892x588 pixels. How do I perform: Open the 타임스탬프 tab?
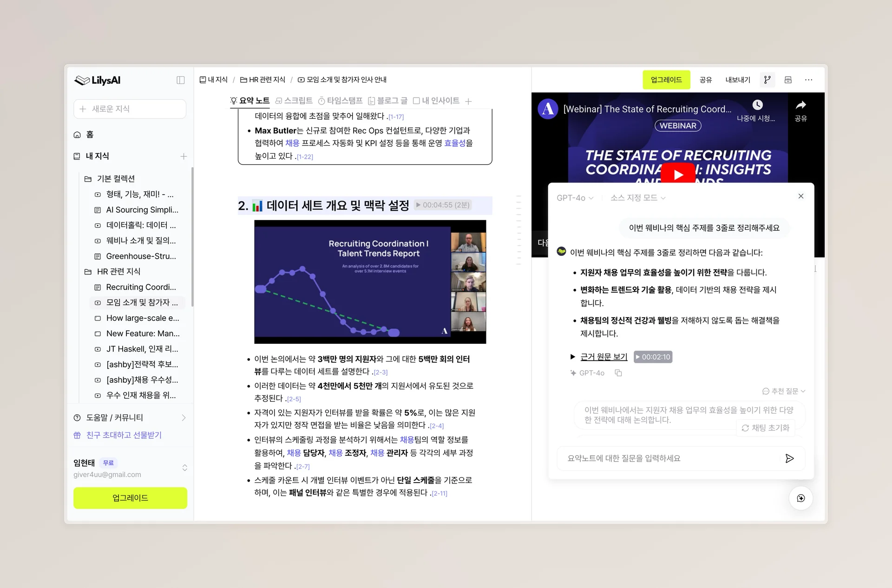point(341,101)
